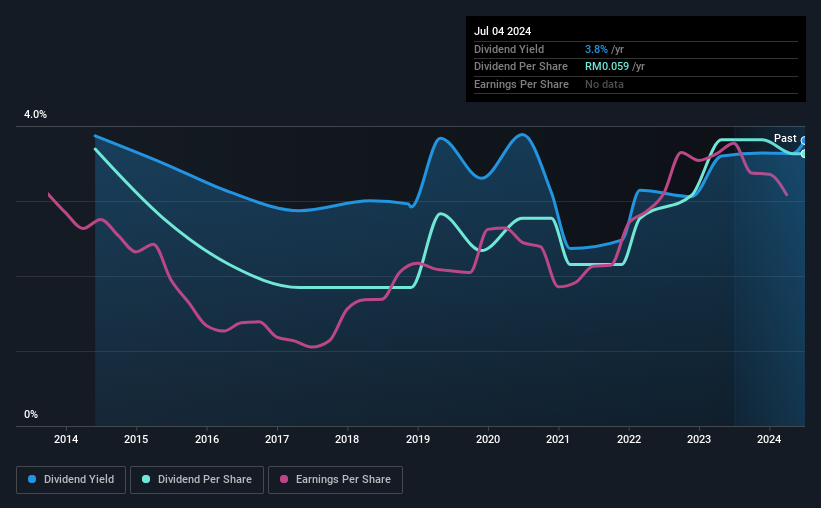Toggle the Earnings Per Share legend button
This screenshot has height=508, width=821.
pos(335,480)
